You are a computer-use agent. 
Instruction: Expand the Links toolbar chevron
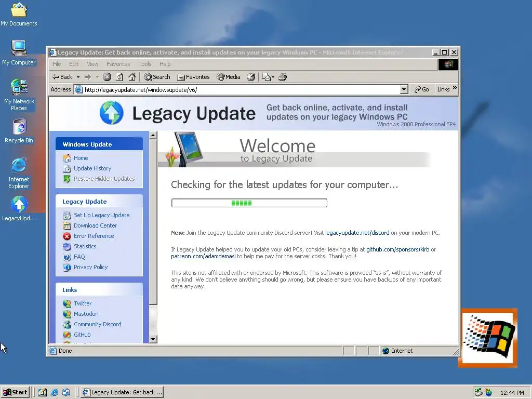pos(455,88)
